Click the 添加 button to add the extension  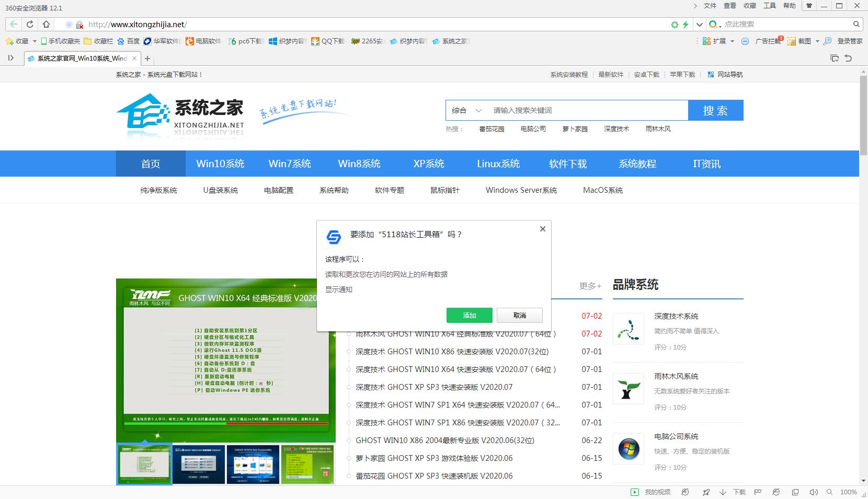pyautogui.click(x=470, y=315)
